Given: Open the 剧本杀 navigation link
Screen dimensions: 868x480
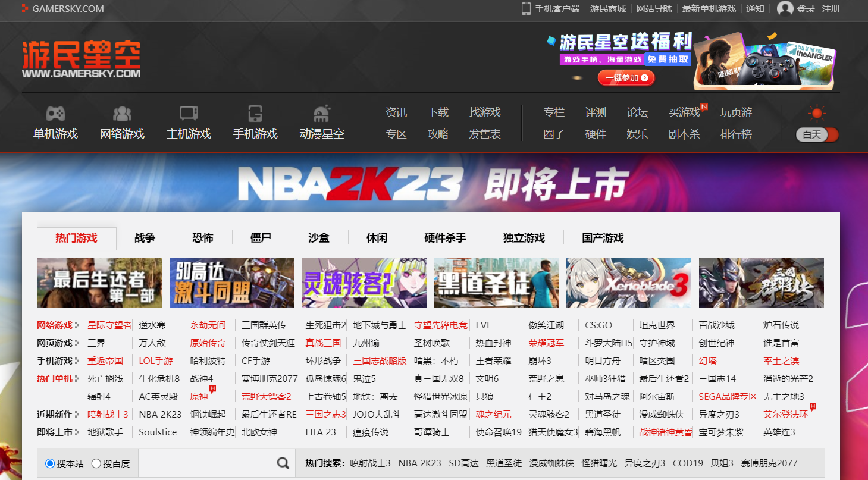Looking at the screenshot, I should (x=684, y=134).
